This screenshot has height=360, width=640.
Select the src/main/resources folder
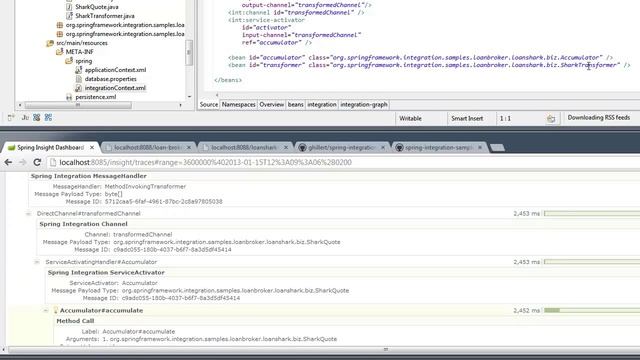[x=82, y=43]
